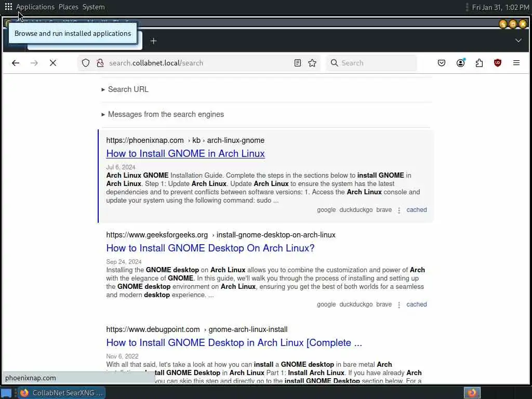The width and height of the screenshot is (532, 399).
Task: Click the insecure connection lock icon
Action: click(x=100, y=63)
